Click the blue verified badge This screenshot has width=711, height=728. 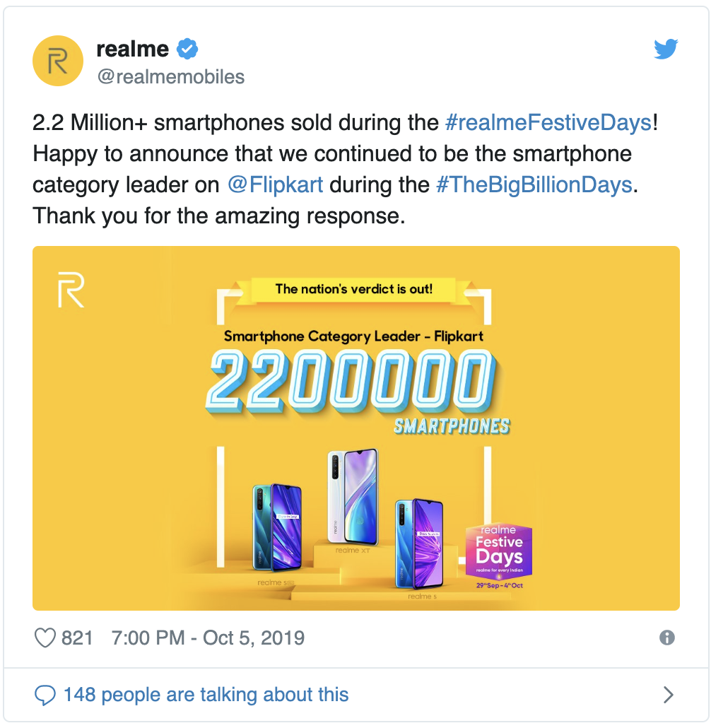point(187,49)
